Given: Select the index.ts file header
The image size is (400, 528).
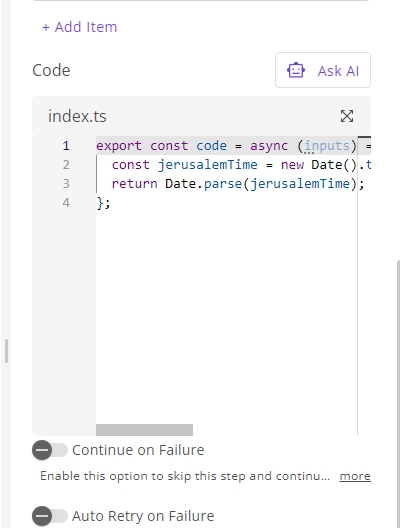Looking at the screenshot, I should (x=77, y=116).
